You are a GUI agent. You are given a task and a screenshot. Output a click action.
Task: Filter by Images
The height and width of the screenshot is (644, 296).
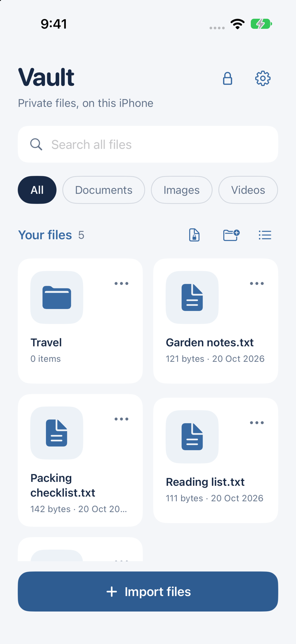(181, 190)
